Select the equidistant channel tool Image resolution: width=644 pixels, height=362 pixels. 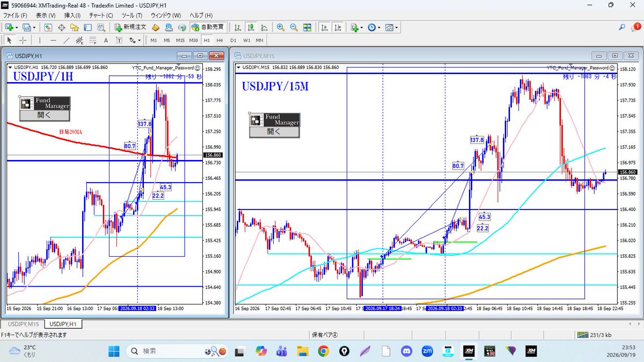(x=79, y=40)
